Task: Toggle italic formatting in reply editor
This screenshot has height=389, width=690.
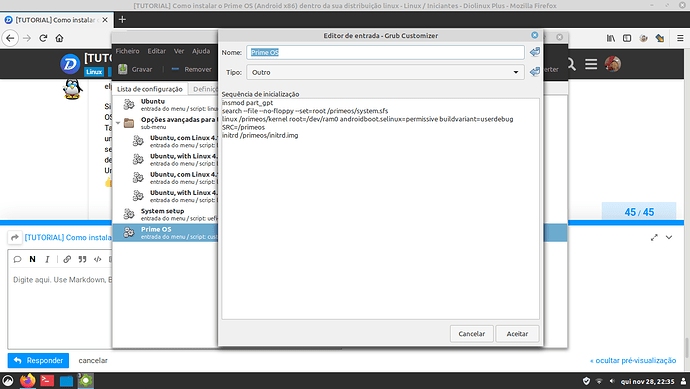Action: [x=47, y=259]
